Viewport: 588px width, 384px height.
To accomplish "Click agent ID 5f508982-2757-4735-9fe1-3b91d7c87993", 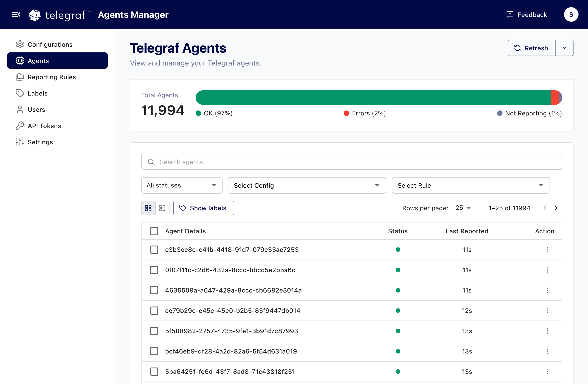I will pos(232,331).
